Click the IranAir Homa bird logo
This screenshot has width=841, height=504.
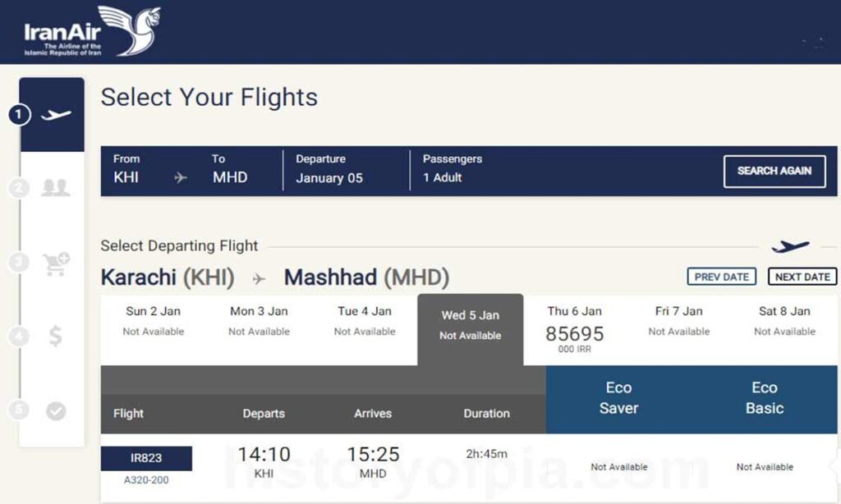[x=129, y=30]
